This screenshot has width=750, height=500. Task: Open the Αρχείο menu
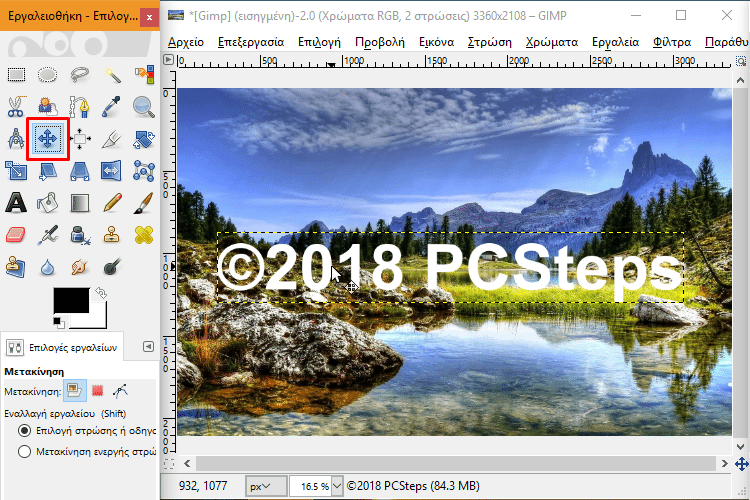click(x=186, y=42)
